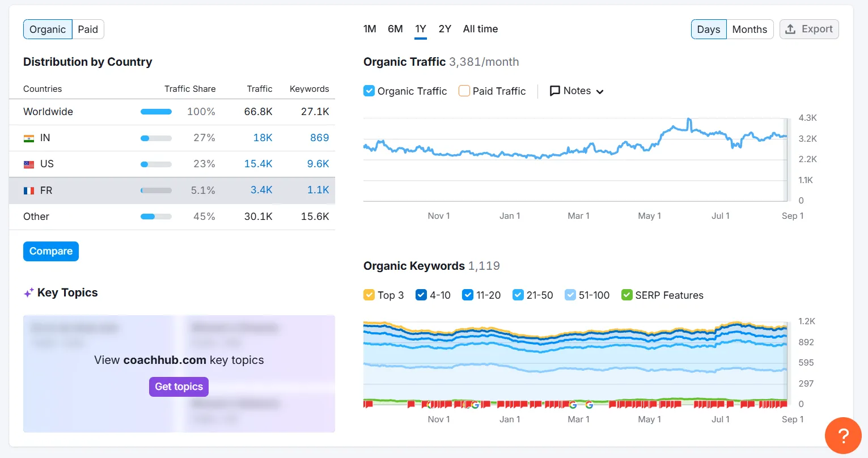Expand the Notes dropdown chevron

[600, 92]
